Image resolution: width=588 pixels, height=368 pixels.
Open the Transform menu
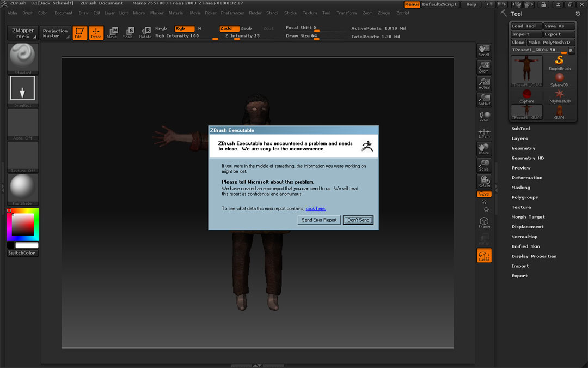click(x=346, y=13)
